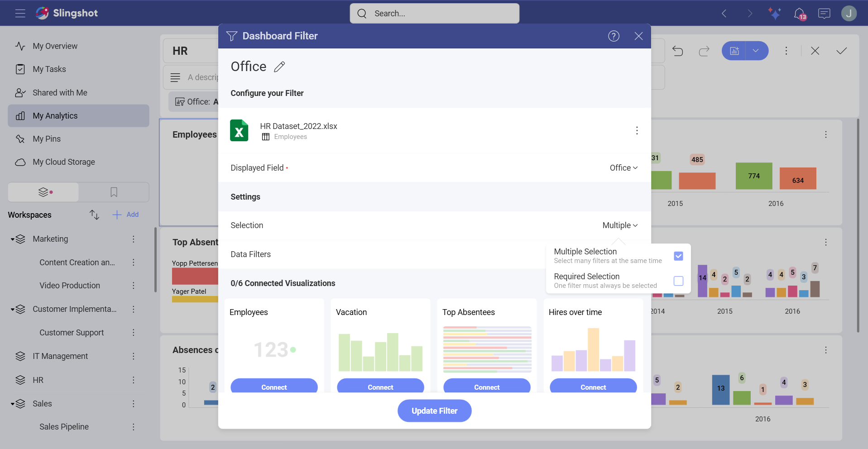This screenshot has width=868, height=449.
Task: Click the AI sparkle assistant icon
Action: [774, 14]
